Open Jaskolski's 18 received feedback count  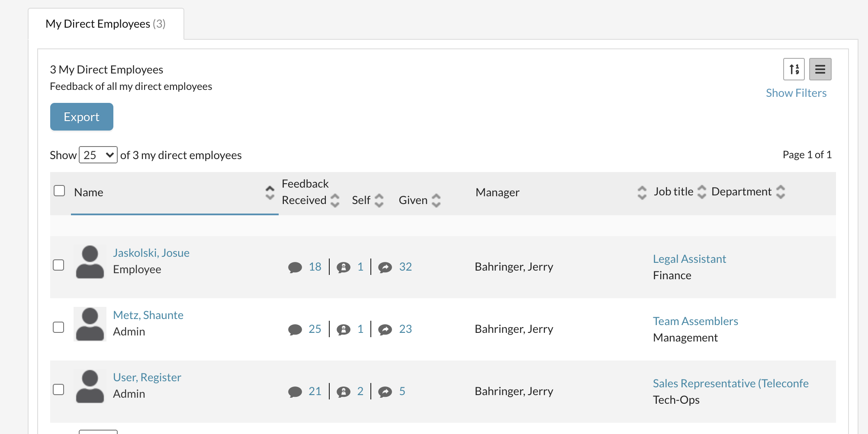315,267
